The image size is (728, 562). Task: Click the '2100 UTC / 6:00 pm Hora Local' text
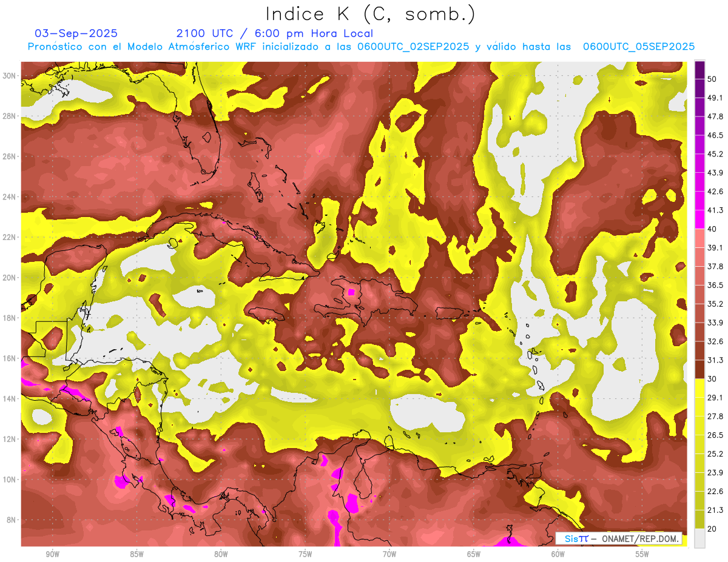click(275, 33)
